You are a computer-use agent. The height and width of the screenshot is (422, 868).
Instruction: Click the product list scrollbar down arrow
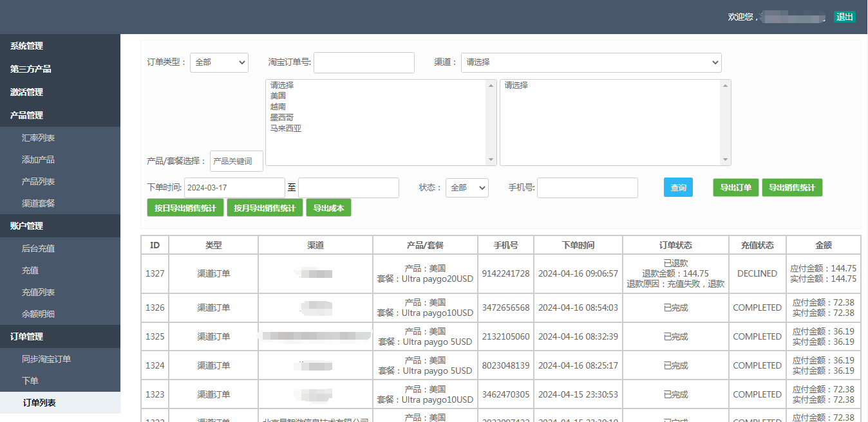491,160
